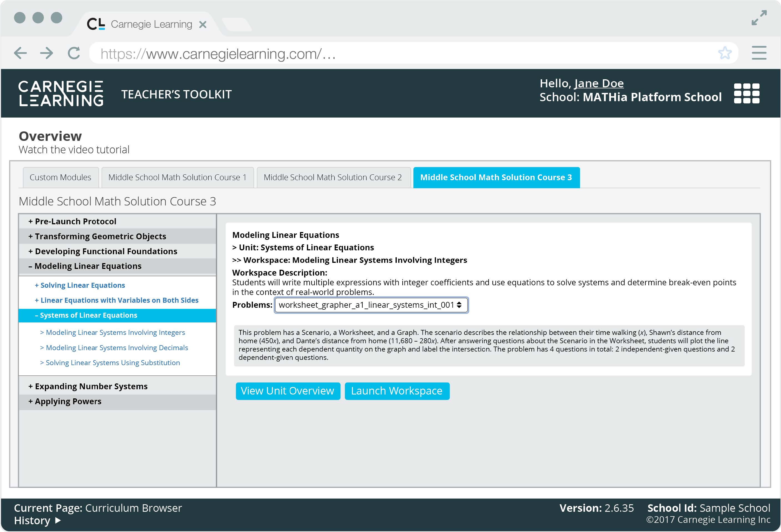This screenshot has height=532, width=781.
Task: Click the Modeling Linear Equations heading in details
Action: click(x=286, y=235)
